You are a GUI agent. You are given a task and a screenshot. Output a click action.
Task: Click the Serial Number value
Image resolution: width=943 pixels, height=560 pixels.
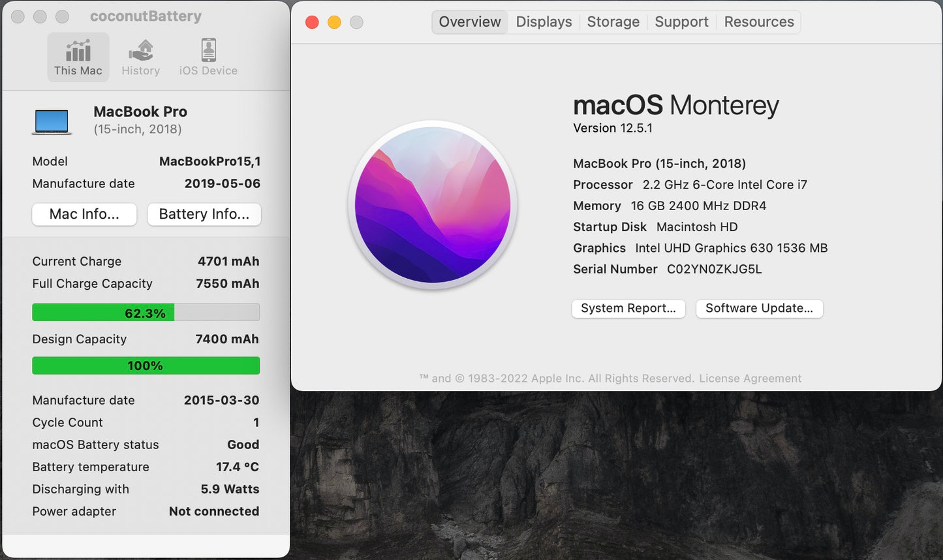(713, 269)
